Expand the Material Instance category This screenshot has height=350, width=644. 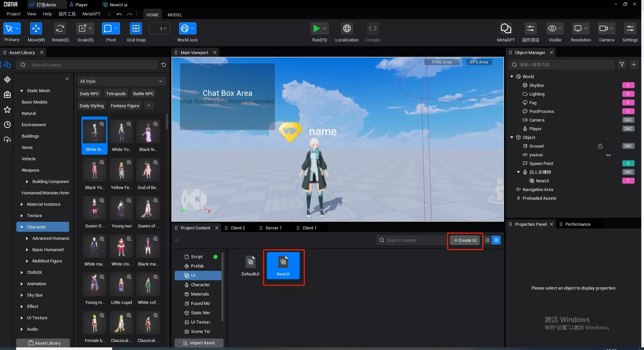[22, 204]
